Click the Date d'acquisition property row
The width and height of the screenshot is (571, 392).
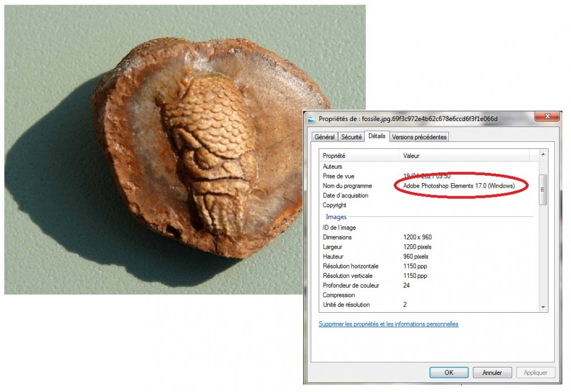[x=345, y=196]
